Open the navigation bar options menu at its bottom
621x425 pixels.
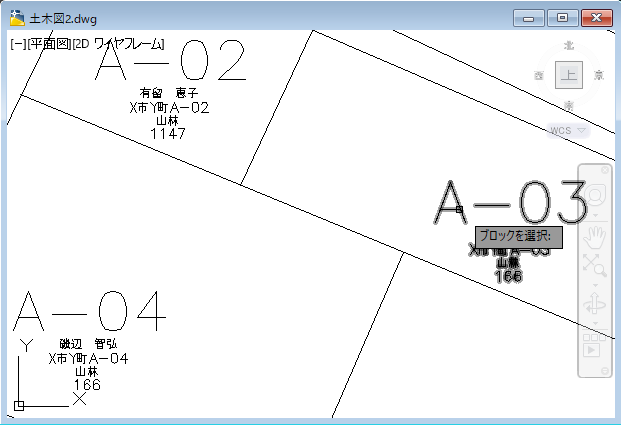point(605,371)
